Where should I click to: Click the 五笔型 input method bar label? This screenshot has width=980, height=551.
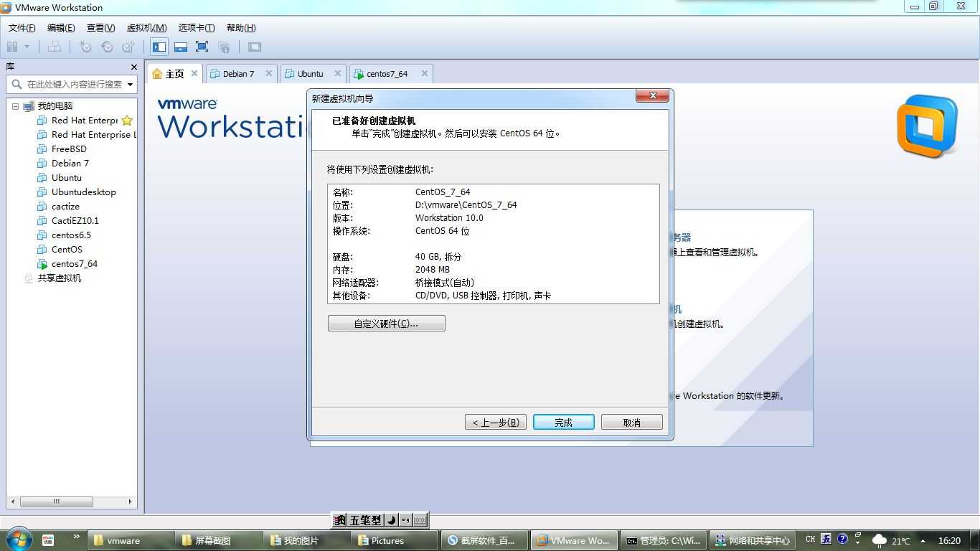point(365,520)
